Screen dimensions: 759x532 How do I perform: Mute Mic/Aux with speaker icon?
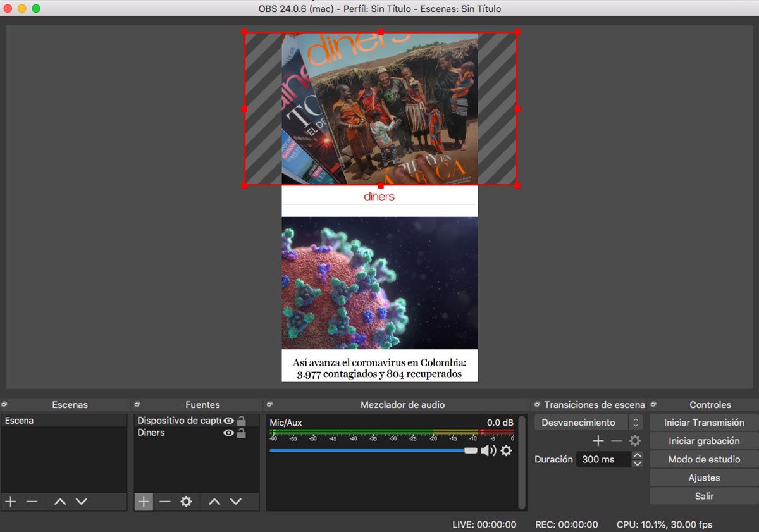point(488,450)
